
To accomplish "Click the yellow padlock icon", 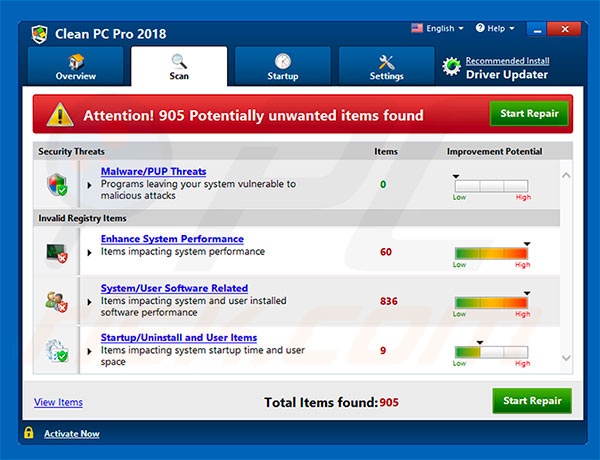I will pyautogui.click(x=29, y=432).
